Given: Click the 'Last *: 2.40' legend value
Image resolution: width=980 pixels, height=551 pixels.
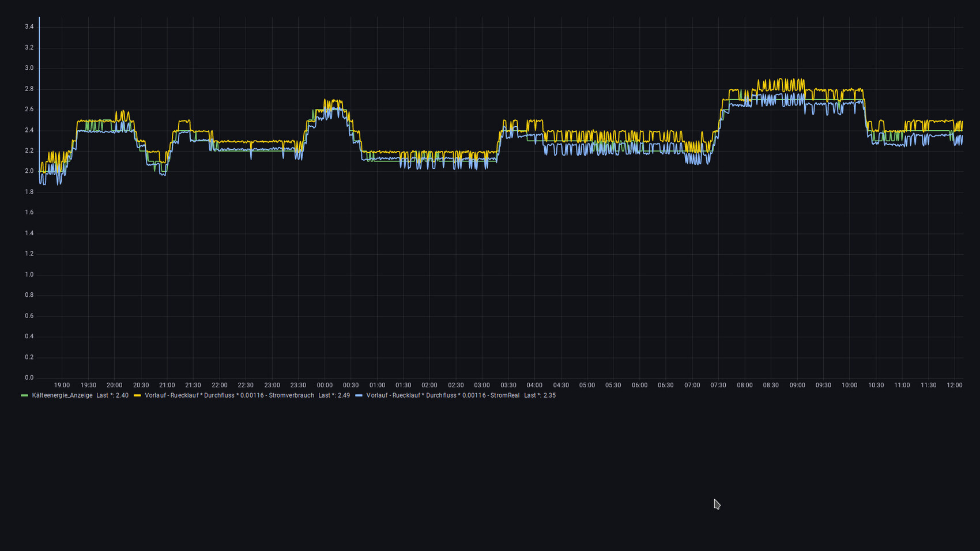Looking at the screenshot, I should (112, 395).
